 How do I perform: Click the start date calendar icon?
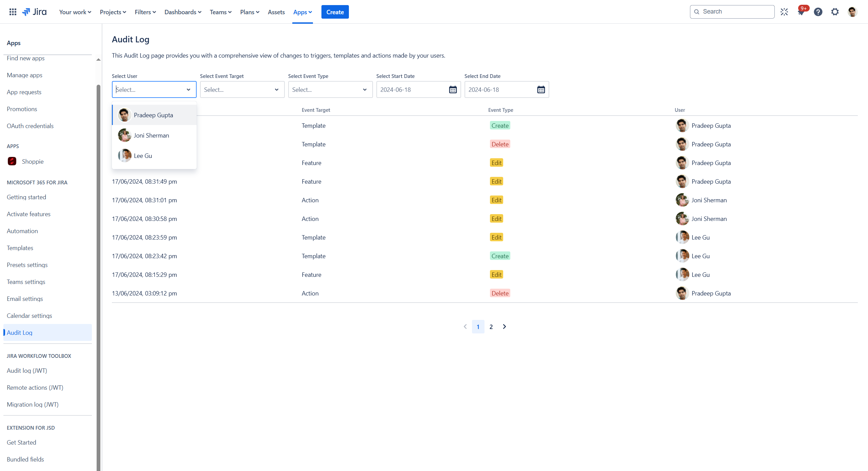(453, 90)
